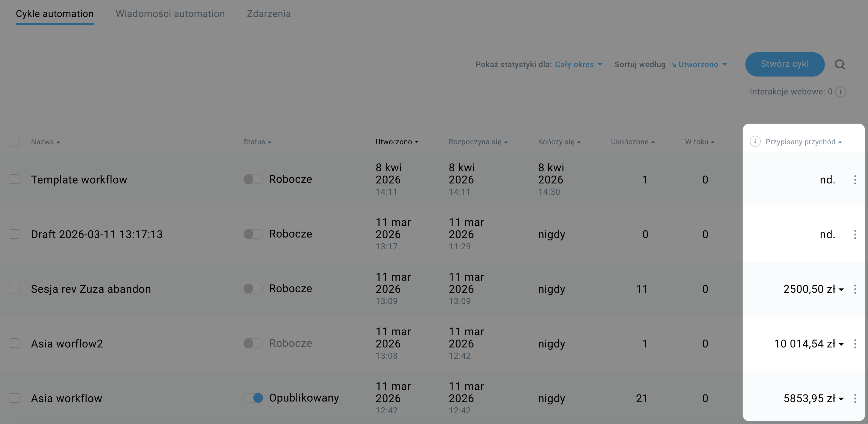Toggle the Asia workflow published switch

click(x=253, y=398)
